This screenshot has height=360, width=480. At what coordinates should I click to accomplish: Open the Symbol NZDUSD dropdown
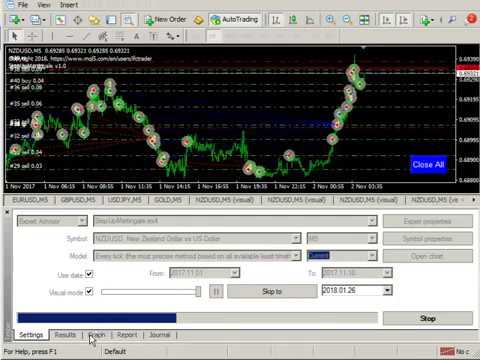pos(296,238)
